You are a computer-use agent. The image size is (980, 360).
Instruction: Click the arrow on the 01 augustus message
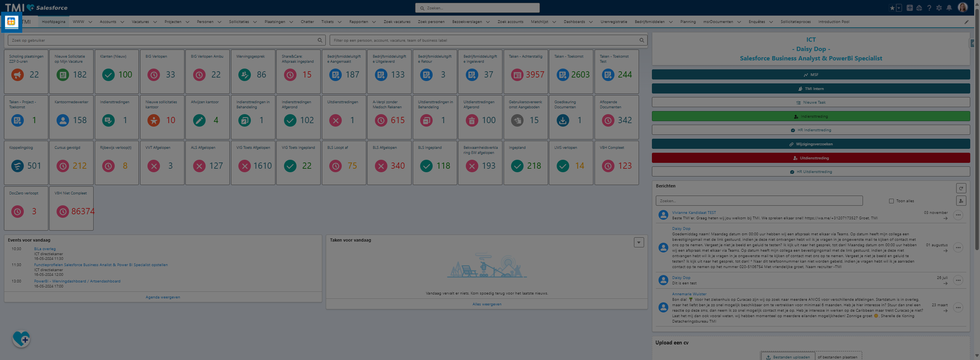[945, 251]
